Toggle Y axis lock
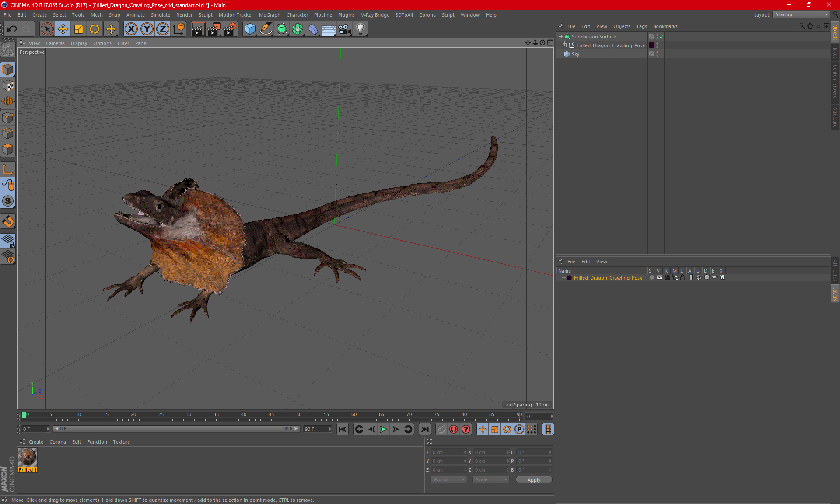The width and height of the screenshot is (840, 504). (147, 29)
